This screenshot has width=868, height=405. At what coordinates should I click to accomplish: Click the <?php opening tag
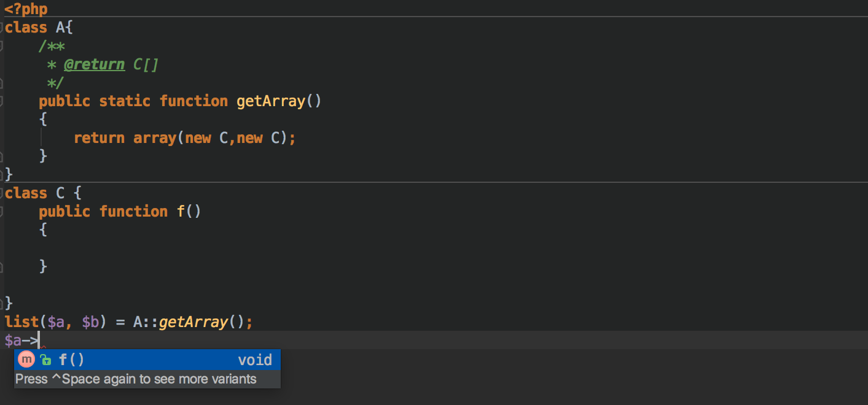pyautogui.click(x=26, y=9)
